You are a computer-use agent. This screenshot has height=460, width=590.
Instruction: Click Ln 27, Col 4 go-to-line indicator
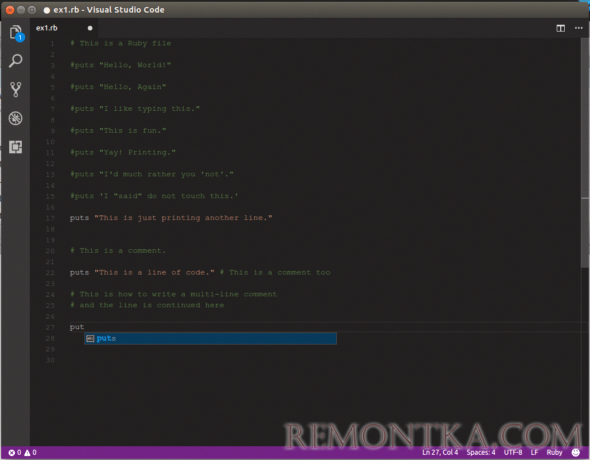tap(440, 452)
